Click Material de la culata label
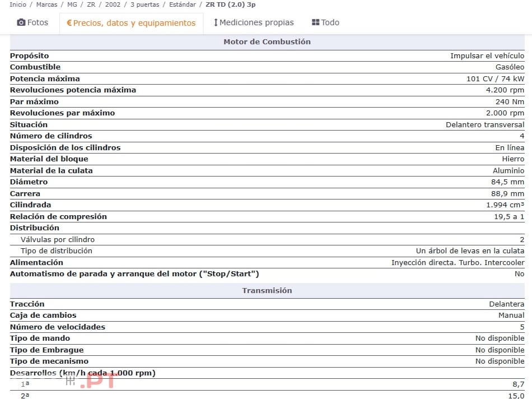 coord(51,171)
